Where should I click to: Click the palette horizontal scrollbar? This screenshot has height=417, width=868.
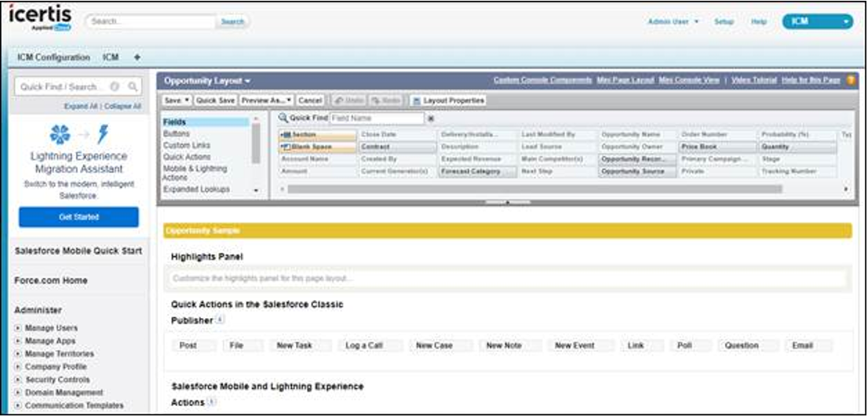pos(534,188)
